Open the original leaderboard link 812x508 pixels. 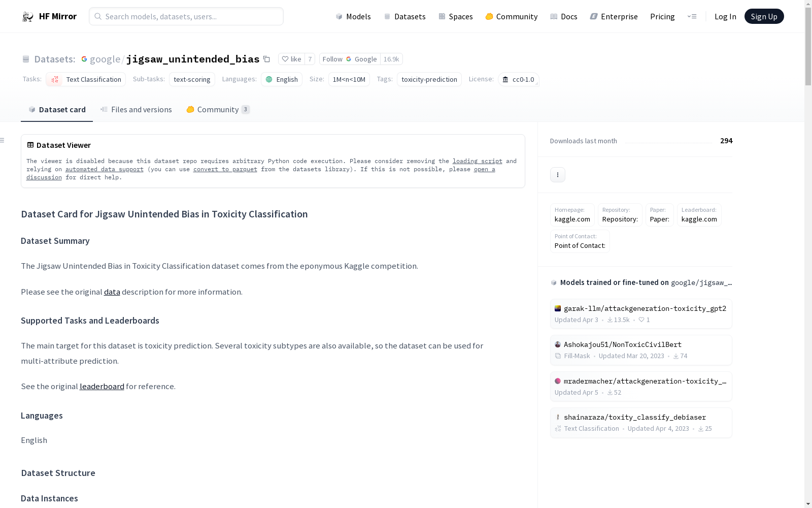102,387
